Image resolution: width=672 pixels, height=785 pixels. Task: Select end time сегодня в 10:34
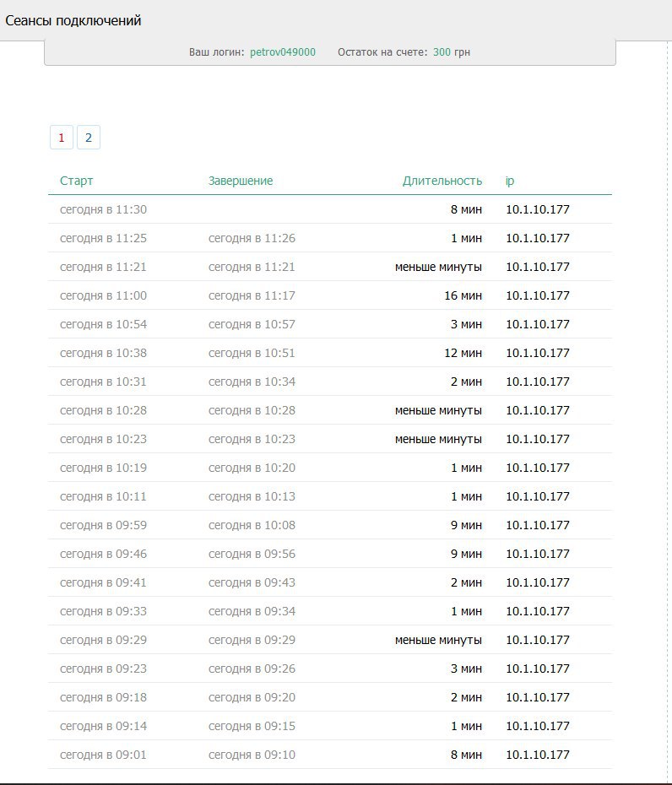coord(252,382)
